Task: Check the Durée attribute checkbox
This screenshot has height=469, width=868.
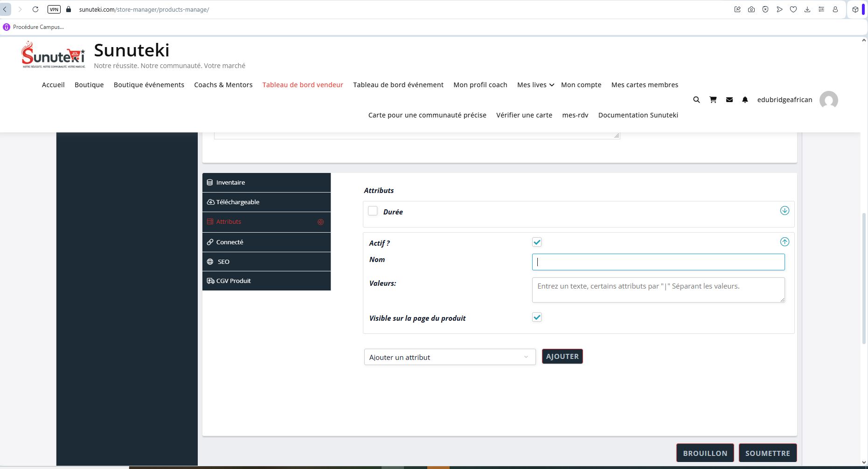Action: (373, 211)
